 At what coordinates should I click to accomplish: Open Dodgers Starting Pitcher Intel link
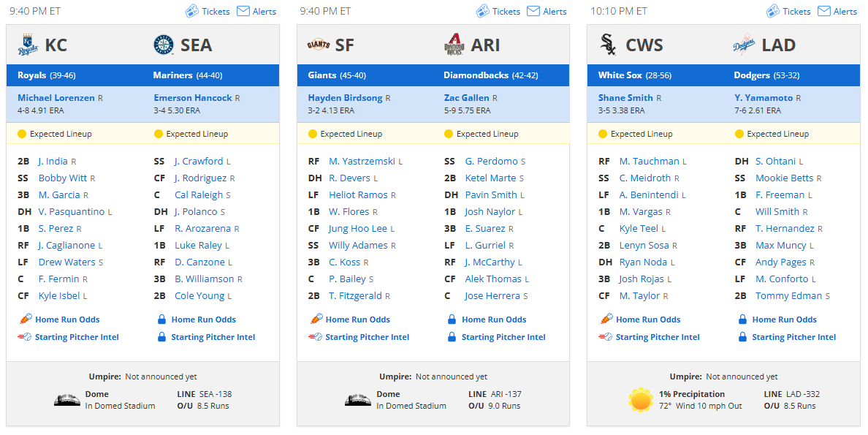pyautogui.click(x=793, y=337)
